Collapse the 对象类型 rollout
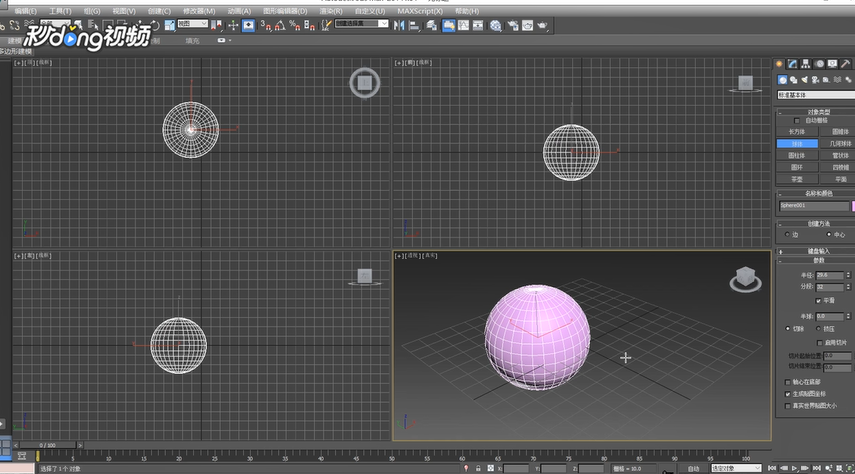Image resolution: width=855 pixels, height=474 pixels. tap(816, 112)
